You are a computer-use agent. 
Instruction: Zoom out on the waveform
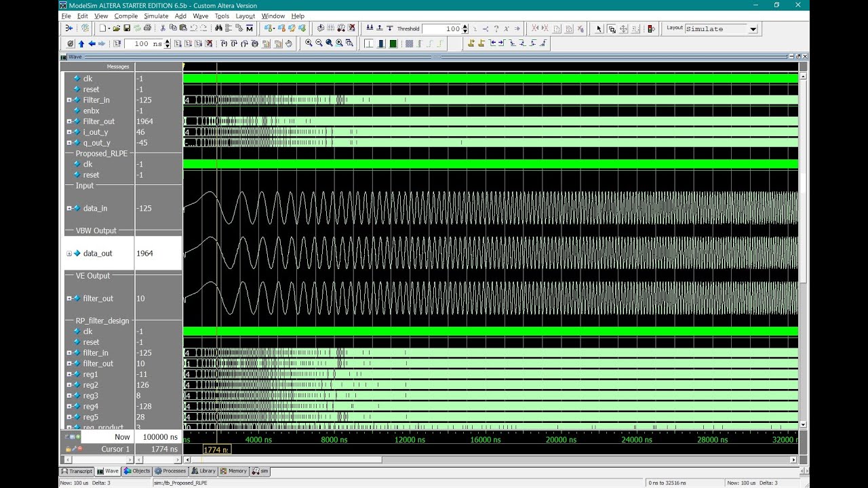click(319, 43)
